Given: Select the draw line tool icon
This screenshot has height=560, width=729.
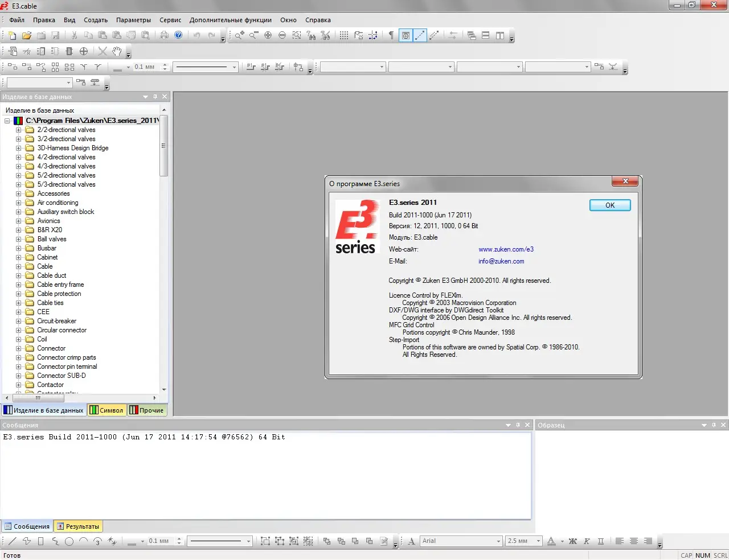Looking at the screenshot, I should [x=13, y=541].
